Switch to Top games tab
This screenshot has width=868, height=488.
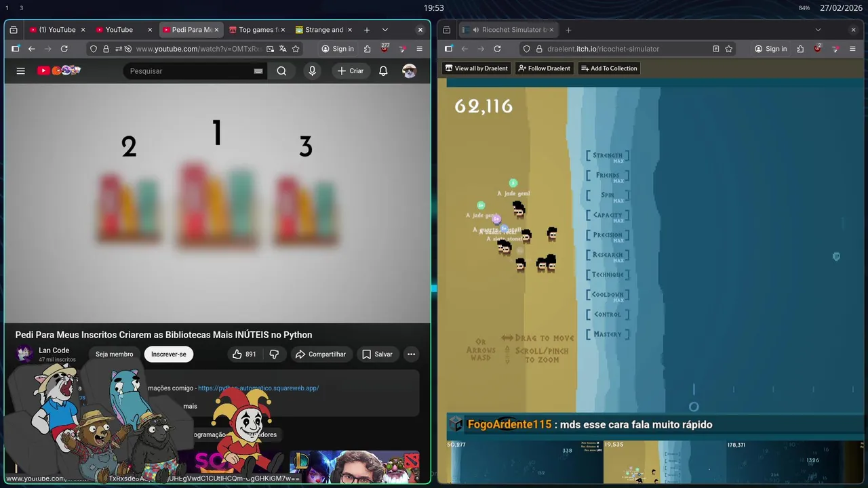[258, 30]
